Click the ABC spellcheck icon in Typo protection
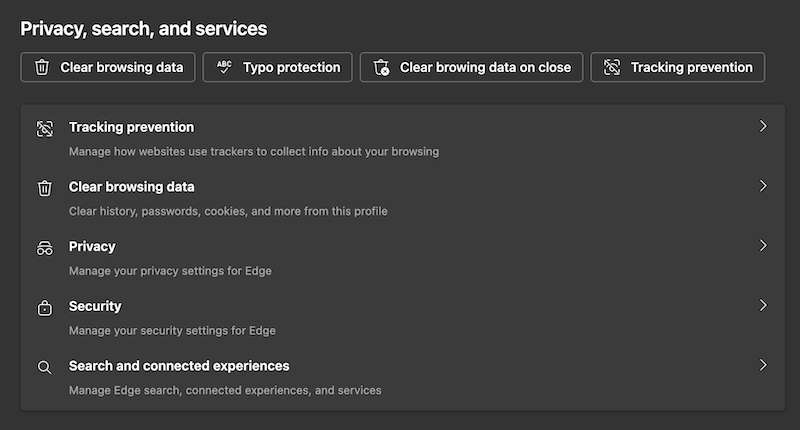Image resolution: width=800 pixels, height=430 pixels. [x=224, y=68]
